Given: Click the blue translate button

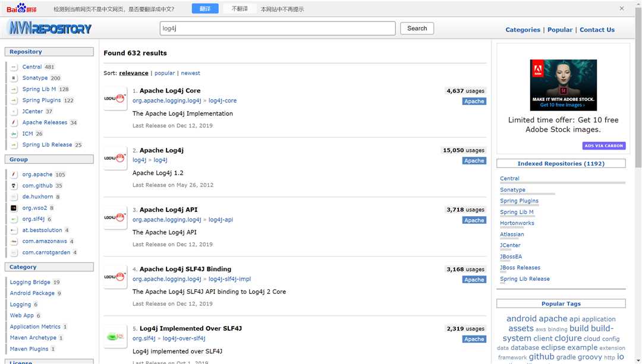Looking at the screenshot, I should click(204, 8).
